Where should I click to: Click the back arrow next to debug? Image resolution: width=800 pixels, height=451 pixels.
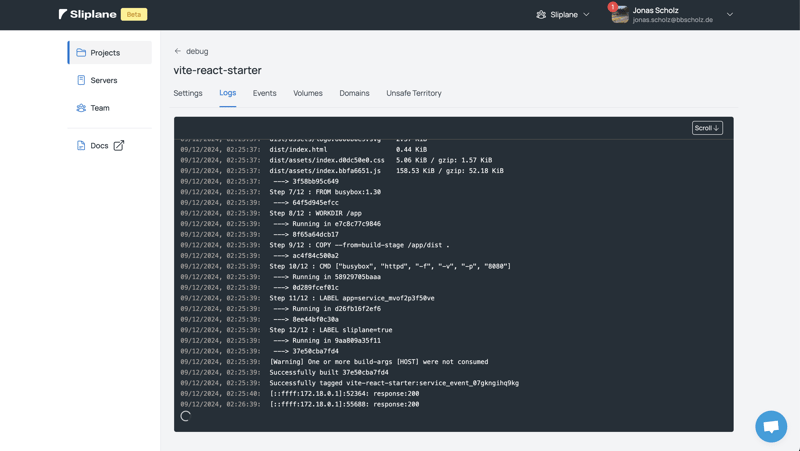tap(178, 51)
